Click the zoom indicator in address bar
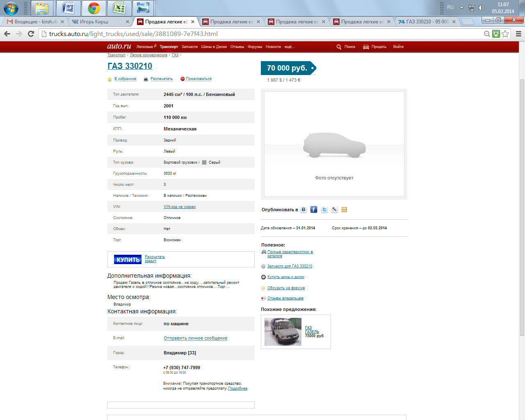 tap(487, 34)
